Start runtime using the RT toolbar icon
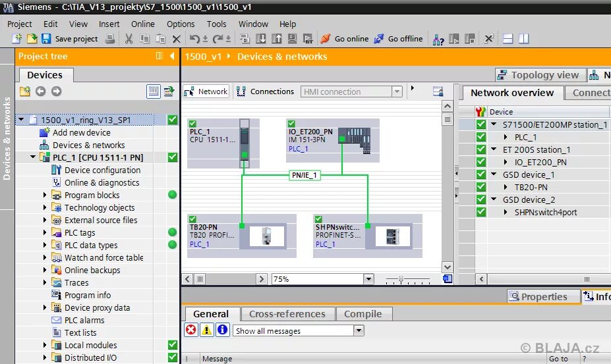This screenshot has width=611, height=364. pyautogui.click(x=308, y=39)
